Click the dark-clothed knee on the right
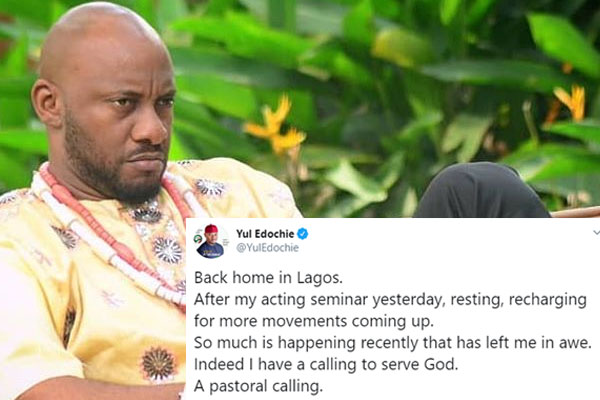This screenshot has width=600, height=400. pos(481,190)
